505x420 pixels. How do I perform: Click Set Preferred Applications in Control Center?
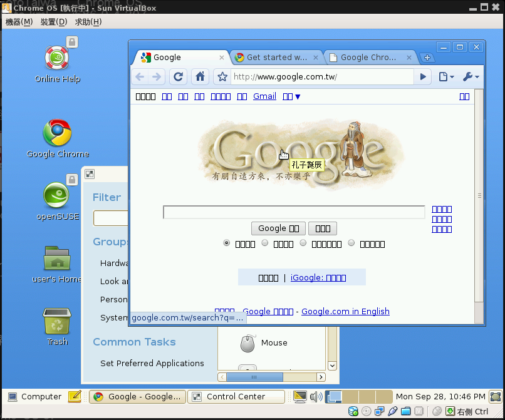(152, 363)
